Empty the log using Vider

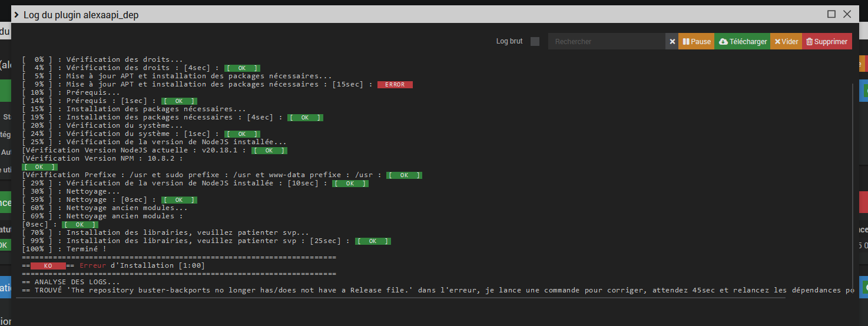tap(786, 42)
